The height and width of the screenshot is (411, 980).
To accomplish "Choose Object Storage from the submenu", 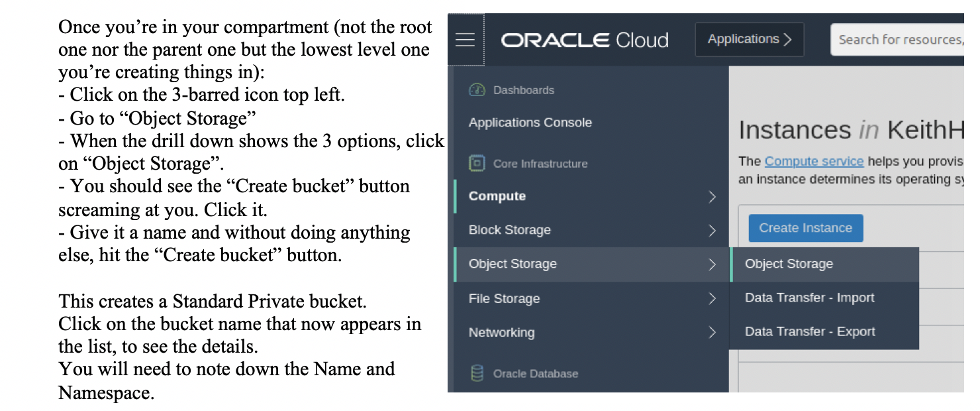I will [789, 264].
